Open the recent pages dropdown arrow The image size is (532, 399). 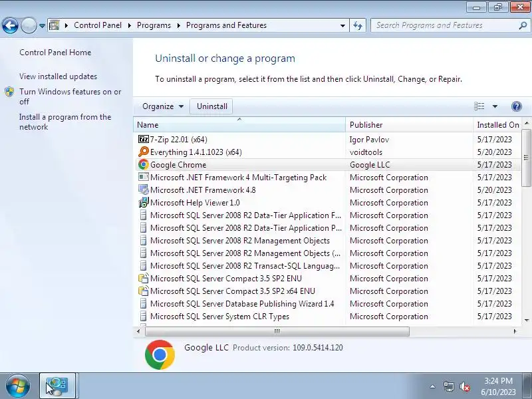42,26
